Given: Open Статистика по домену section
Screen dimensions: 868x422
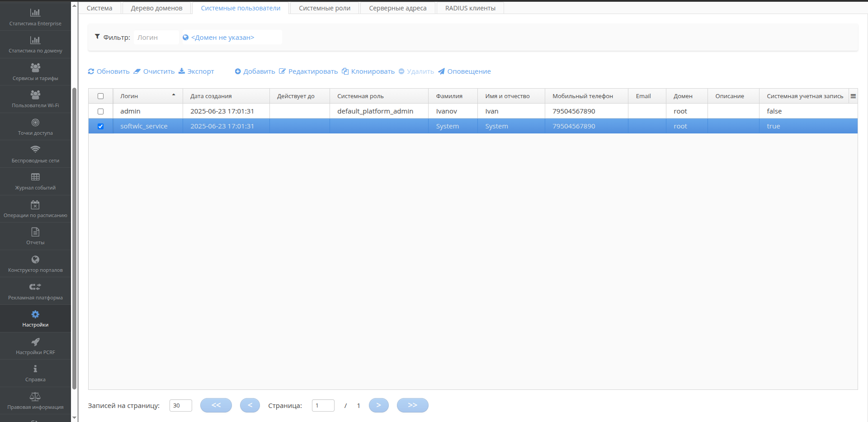Looking at the screenshot, I should coord(35,44).
